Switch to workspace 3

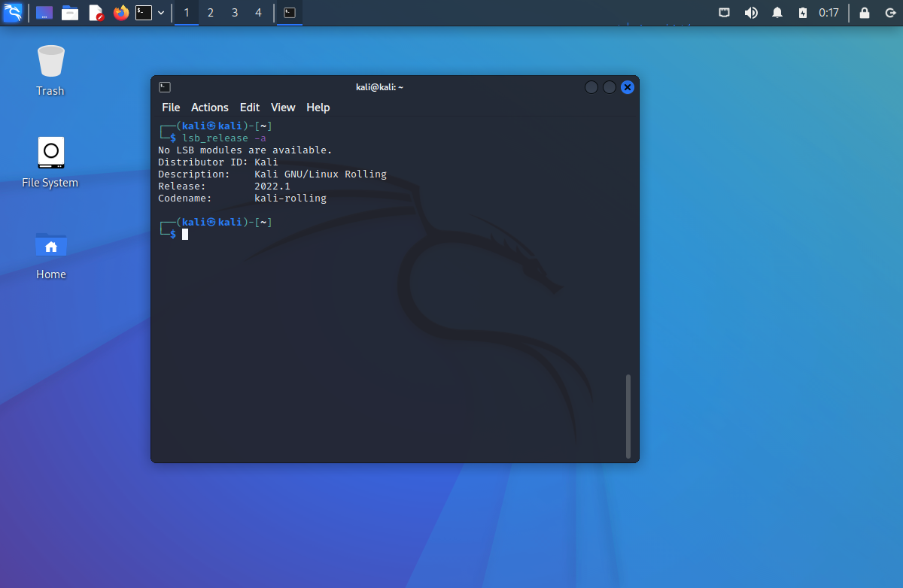[235, 13]
